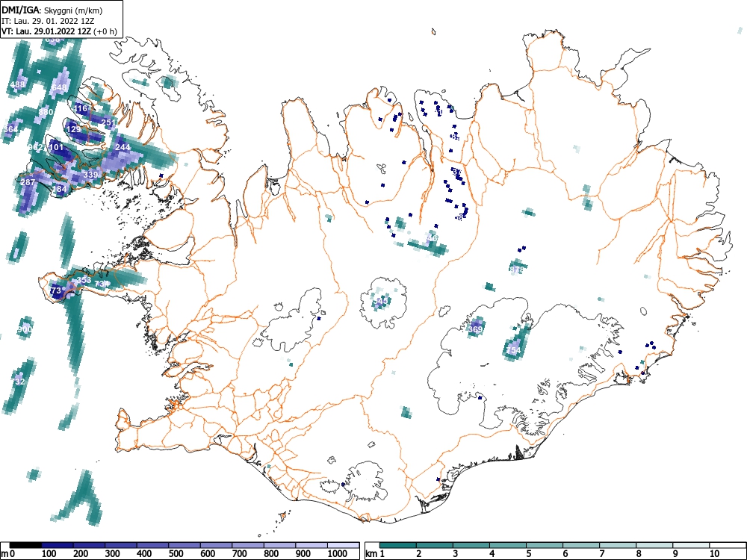Click the map value 287

pos(28,182)
